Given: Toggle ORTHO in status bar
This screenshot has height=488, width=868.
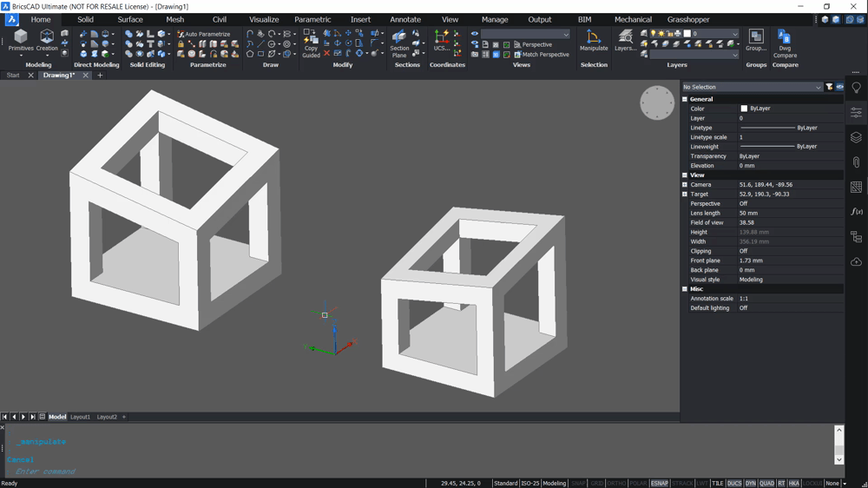Looking at the screenshot, I should pos(616,483).
